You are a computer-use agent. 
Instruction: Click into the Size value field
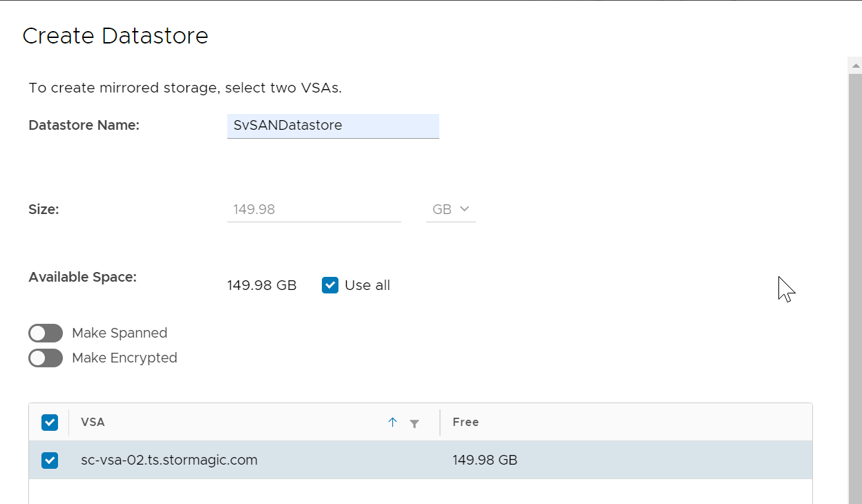314,209
